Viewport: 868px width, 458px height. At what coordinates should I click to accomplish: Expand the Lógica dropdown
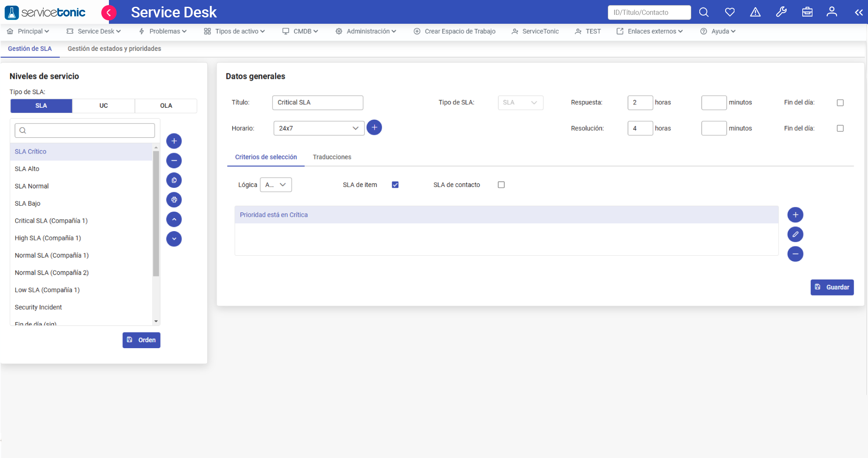pos(276,185)
